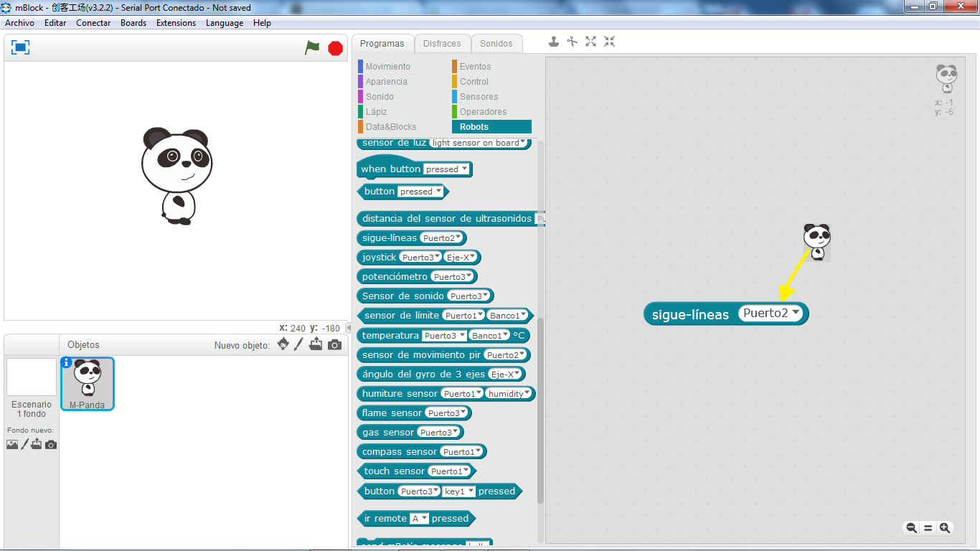The width and height of the screenshot is (980, 551).
Task: Switch to the Disfraces tab
Action: click(x=443, y=44)
